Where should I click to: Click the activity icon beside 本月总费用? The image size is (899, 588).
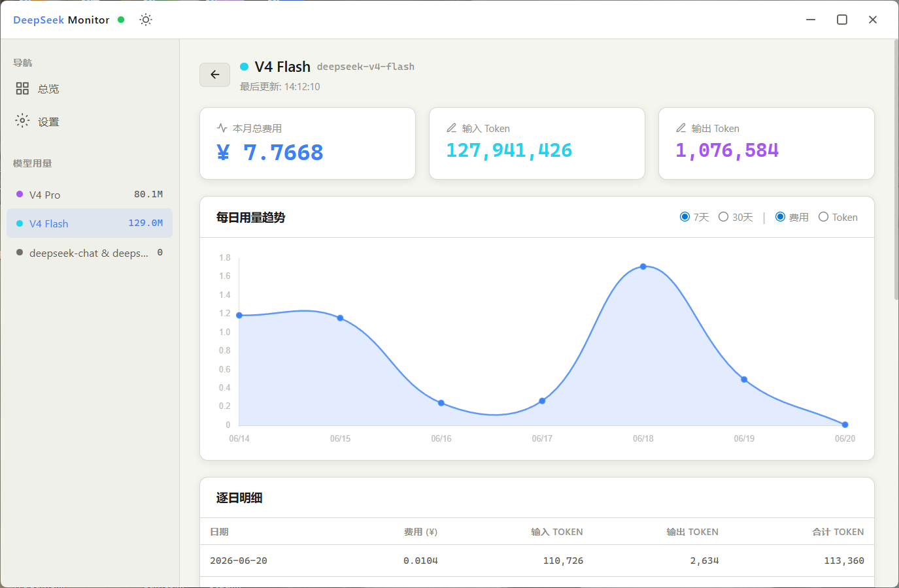[222, 128]
